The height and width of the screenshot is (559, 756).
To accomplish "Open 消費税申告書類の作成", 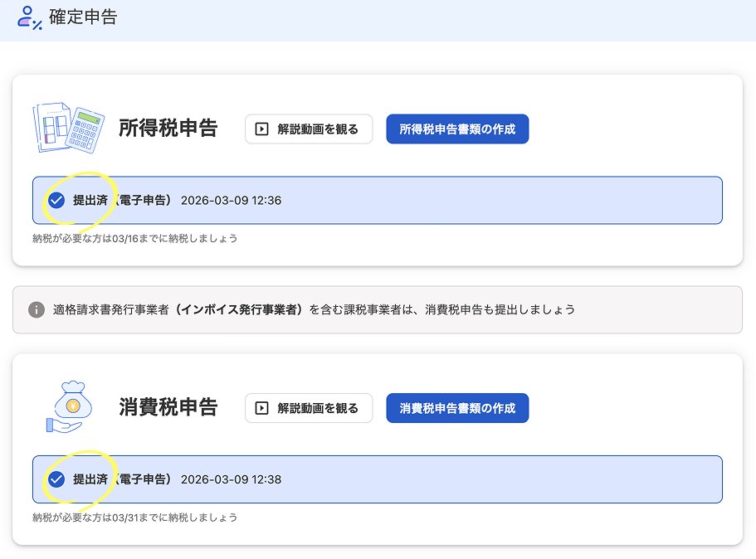I will point(457,408).
